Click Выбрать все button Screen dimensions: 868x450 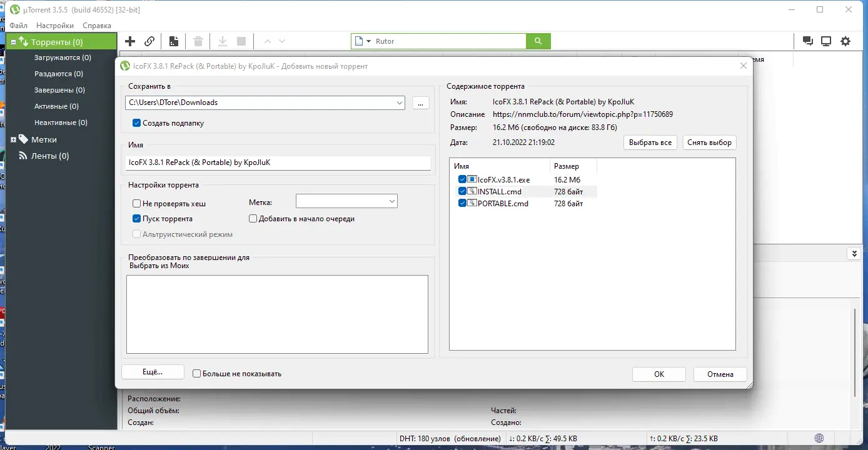click(x=650, y=142)
